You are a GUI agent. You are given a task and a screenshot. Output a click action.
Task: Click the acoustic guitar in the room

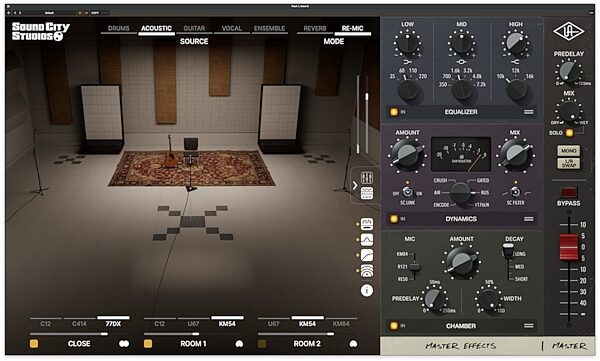coord(170,152)
